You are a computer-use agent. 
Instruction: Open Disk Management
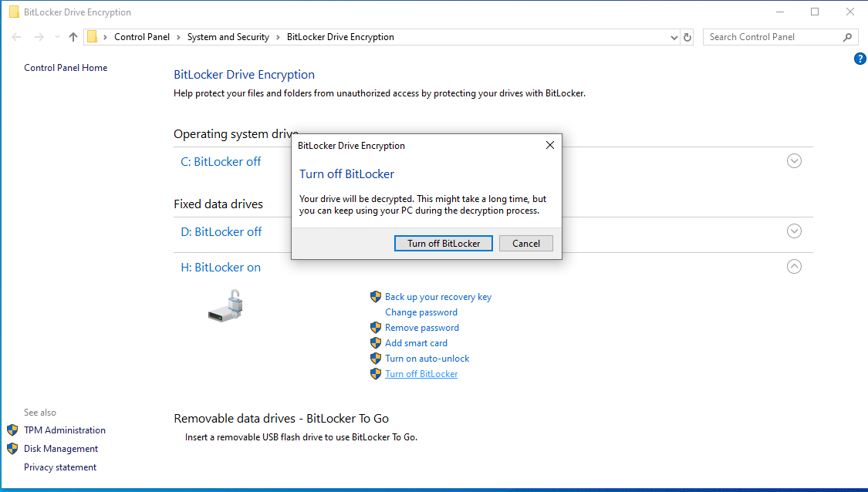coord(61,449)
